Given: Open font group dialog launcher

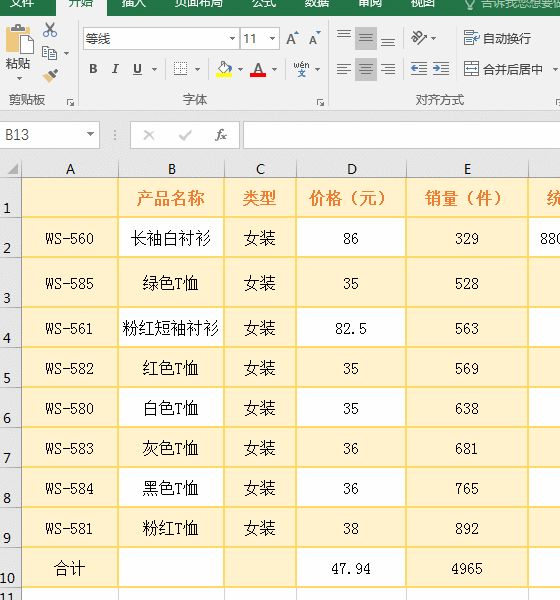Looking at the screenshot, I should (x=320, y=102).
